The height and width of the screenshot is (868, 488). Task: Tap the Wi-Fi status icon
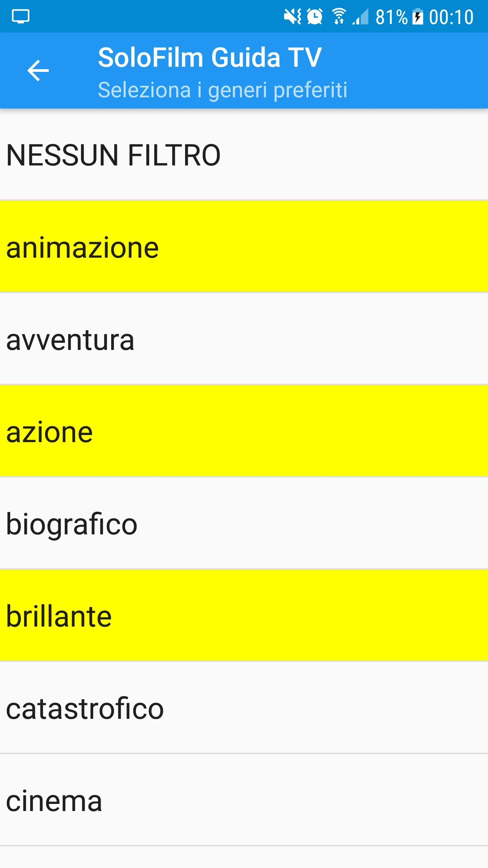339,17
